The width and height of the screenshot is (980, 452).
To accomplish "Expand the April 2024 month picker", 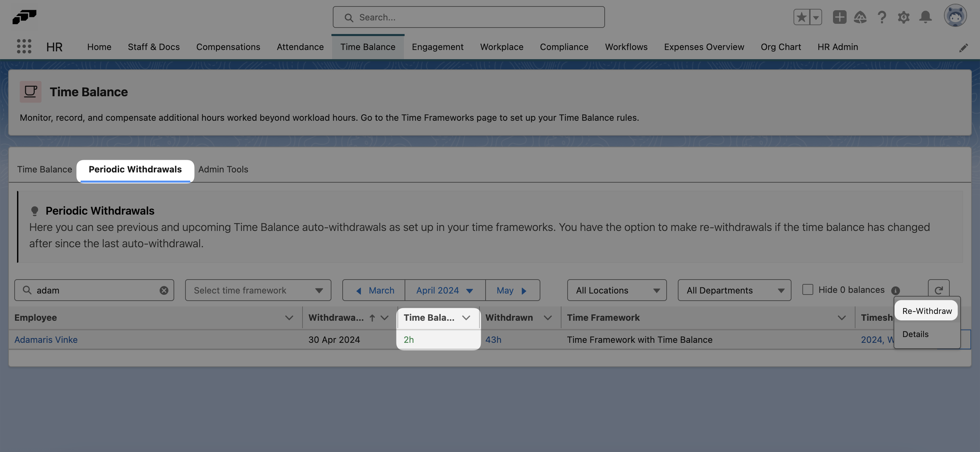I will pos(444,290).
